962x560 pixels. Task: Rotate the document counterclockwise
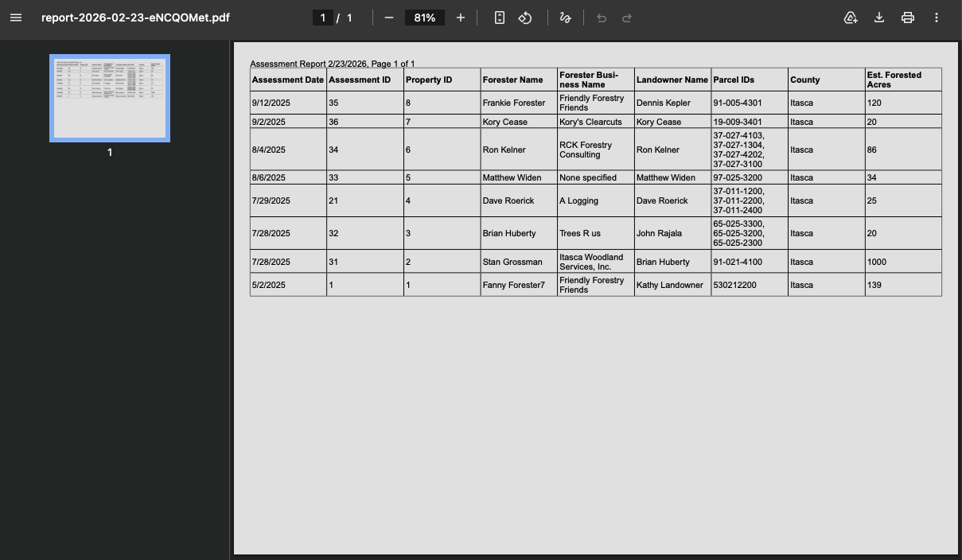pyautogui.click(x=525, y=17)
